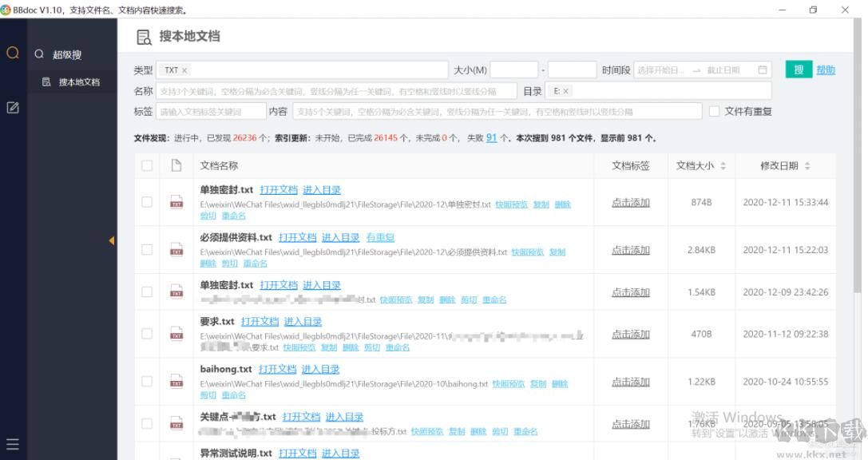Open the 超级搜 magnifier icon in sidebar
Image resolution: width=868 pixels, height=460 pixels.
click(x=13, y=53)
